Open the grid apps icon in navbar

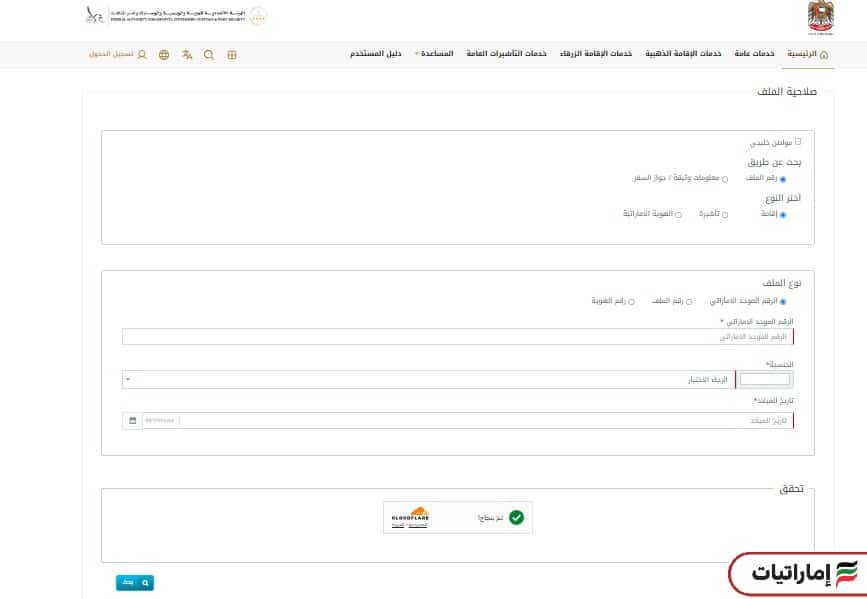(232, 54)
